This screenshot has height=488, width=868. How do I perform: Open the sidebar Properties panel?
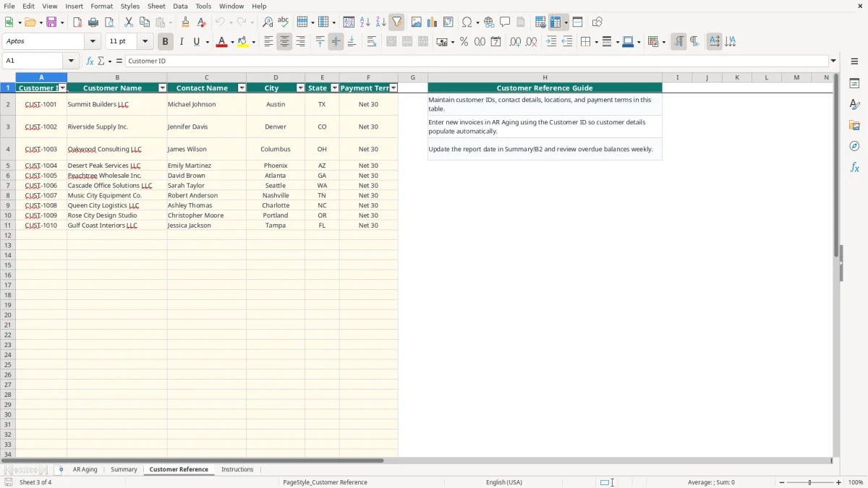click(854, 83)
